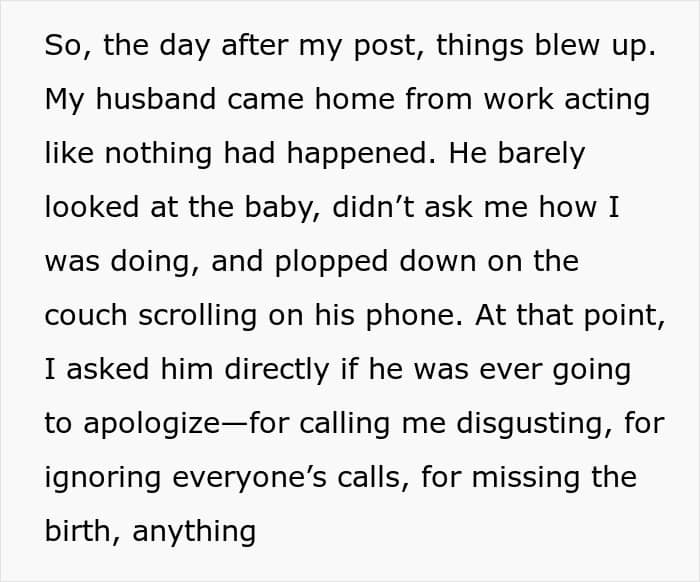Viewport: 700px width, 582px height.
Task: Click the final word "anything"
Action: point(194,531)
